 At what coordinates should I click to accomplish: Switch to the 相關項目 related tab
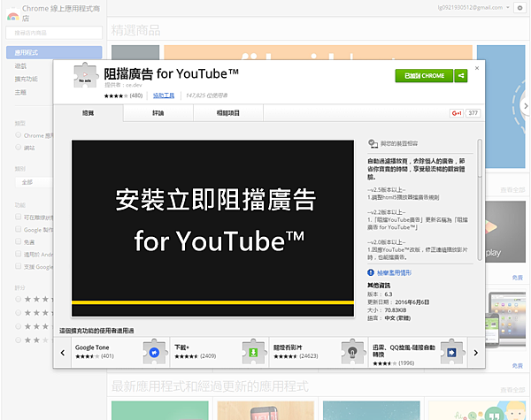coord(228,113)
